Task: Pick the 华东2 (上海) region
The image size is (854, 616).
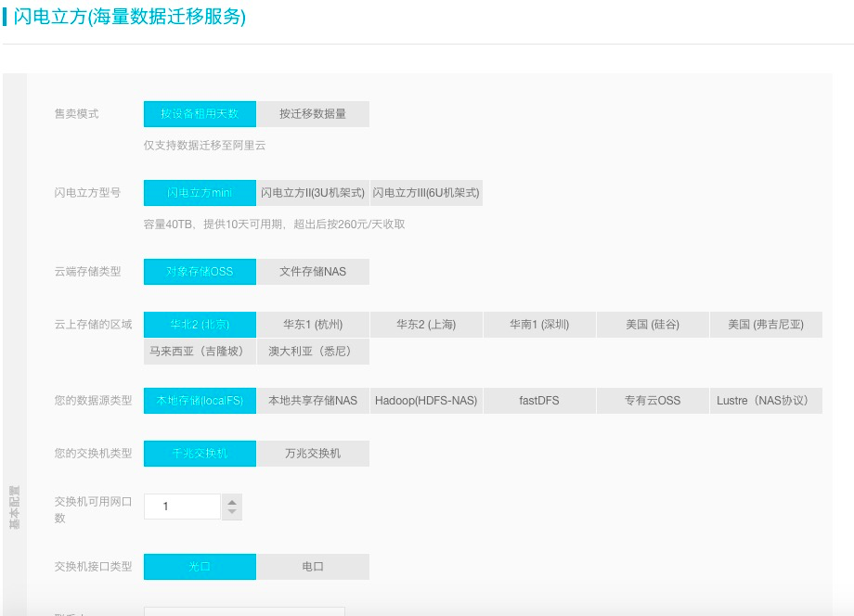Action: click(426, 325)
